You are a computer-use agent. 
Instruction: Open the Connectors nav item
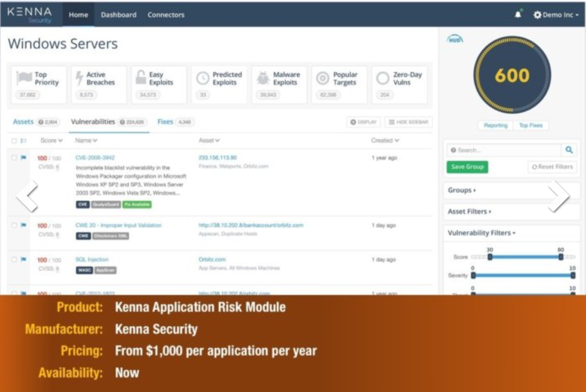click(x=166, y=15)
